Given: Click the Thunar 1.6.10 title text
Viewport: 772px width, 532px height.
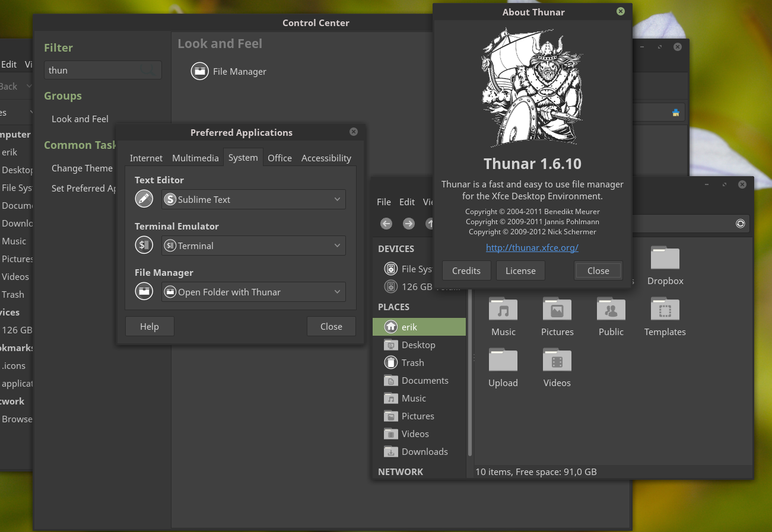Looking at the screenshot, I should click(x=532, y=164).
